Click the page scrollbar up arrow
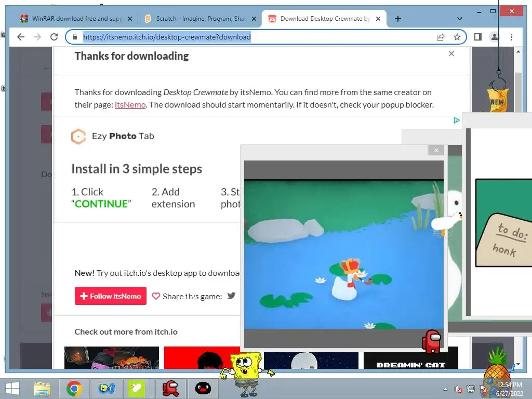 pos(518,51)
